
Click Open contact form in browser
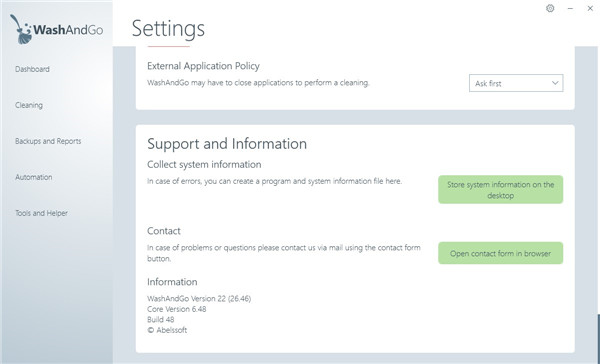[x=501, y=253]
